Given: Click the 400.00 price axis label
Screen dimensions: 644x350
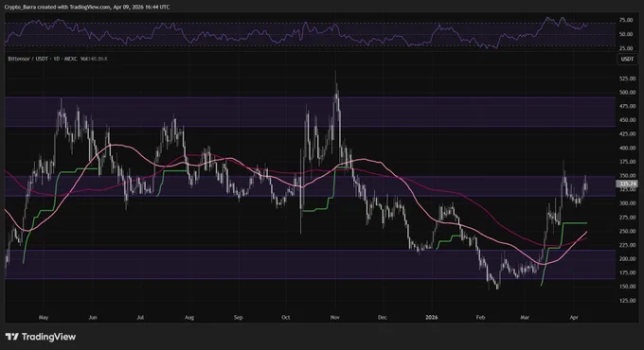Looking at the screenshot, I should [x=627, y=149].
